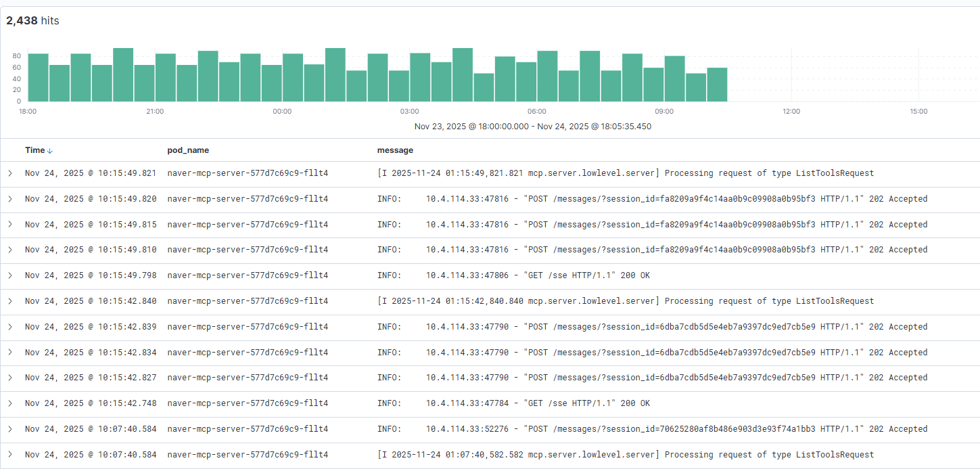The height and width of the screenshot is (469, 980).
Task: Expand the last ListToolsRequest log row
Action: pos(9,454)
